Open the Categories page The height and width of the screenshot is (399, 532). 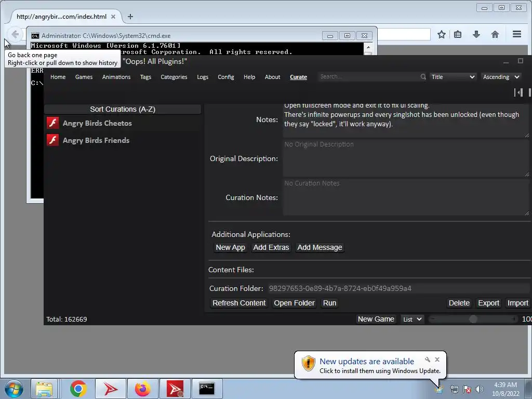tap(174, 77)
